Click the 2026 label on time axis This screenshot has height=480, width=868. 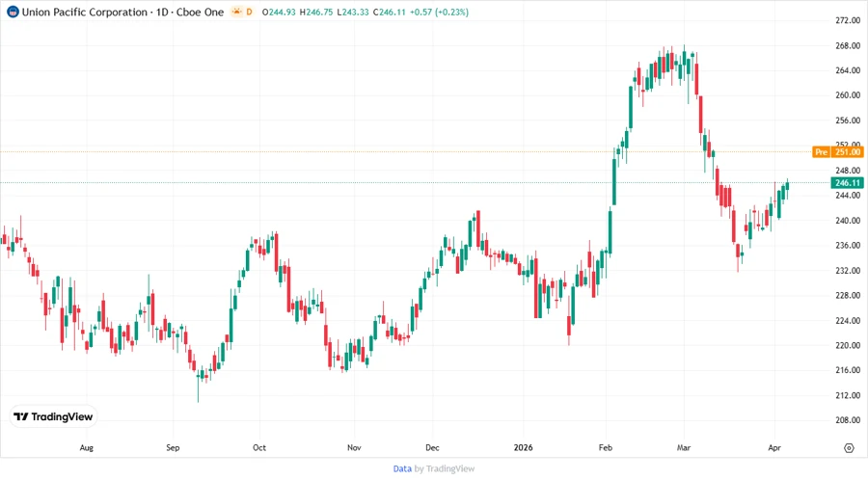click(523, 447)
